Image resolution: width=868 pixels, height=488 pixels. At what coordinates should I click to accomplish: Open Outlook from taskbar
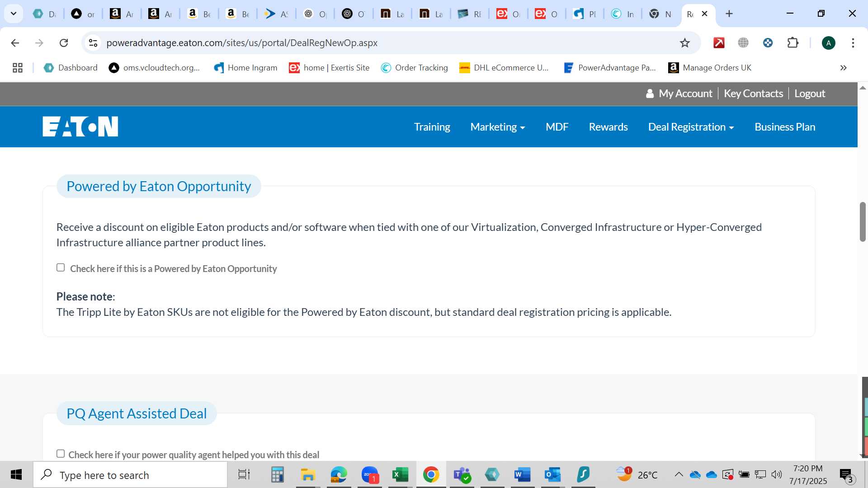click(x=552, y=475)
